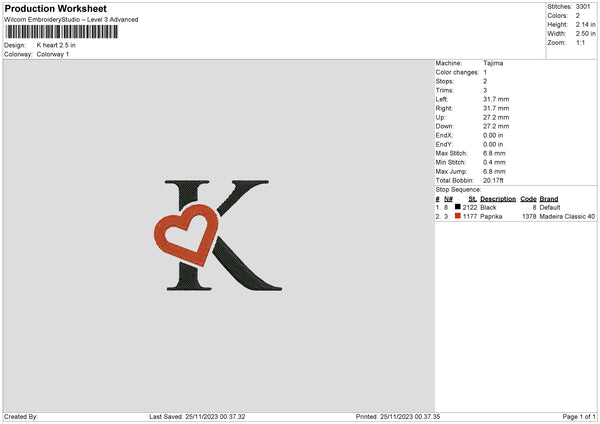Click the Page 1 of 1 indicator
Viewport: 600px width, 424px height.
[579, 417]
